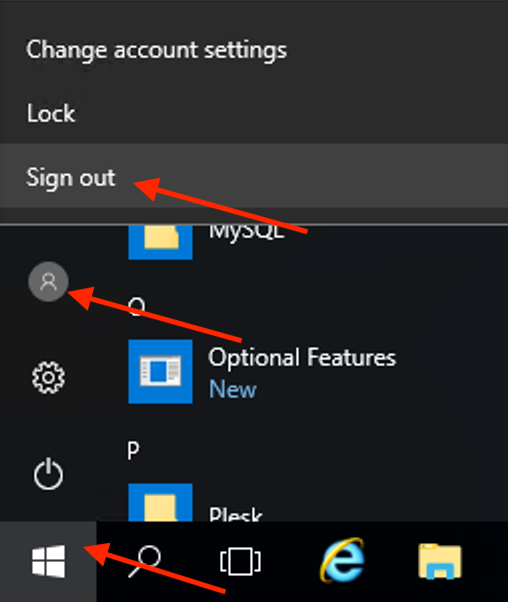Click the New label under Optional Features

[233, 389]
